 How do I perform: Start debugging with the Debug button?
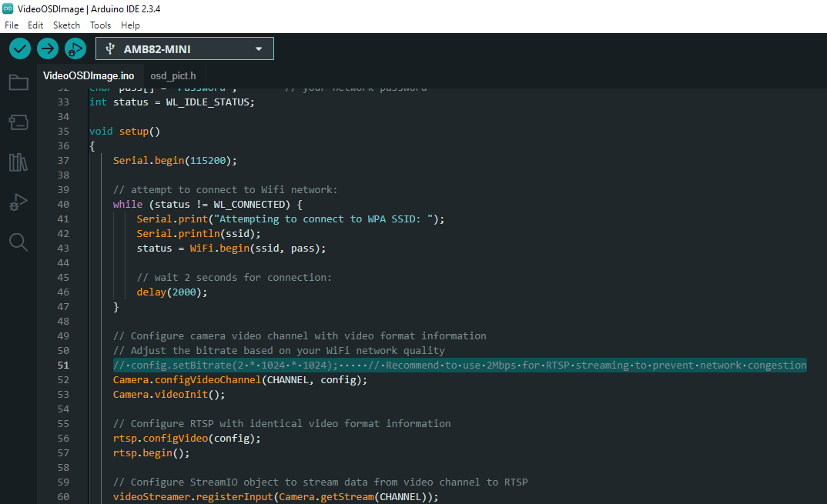click(75, 49)
